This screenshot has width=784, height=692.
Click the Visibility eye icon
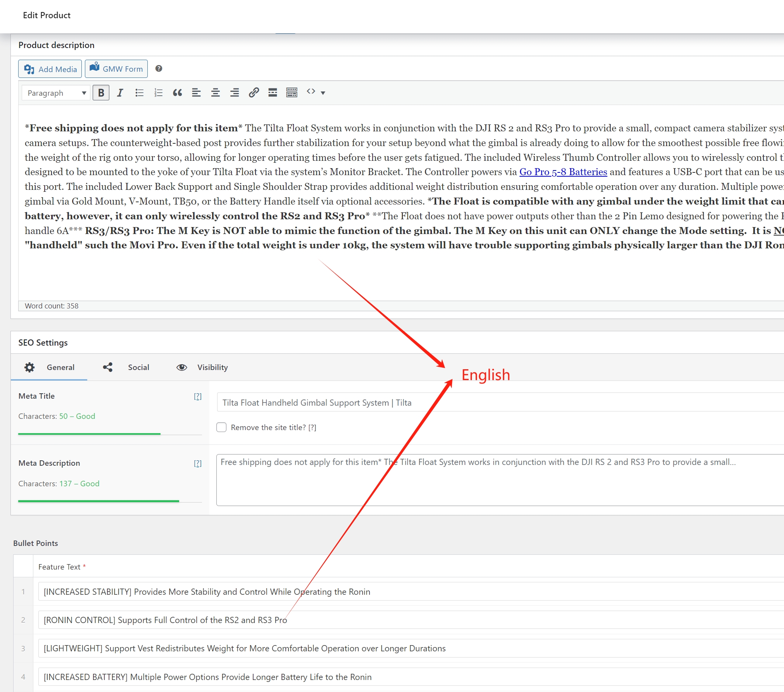tap(181, 367)
